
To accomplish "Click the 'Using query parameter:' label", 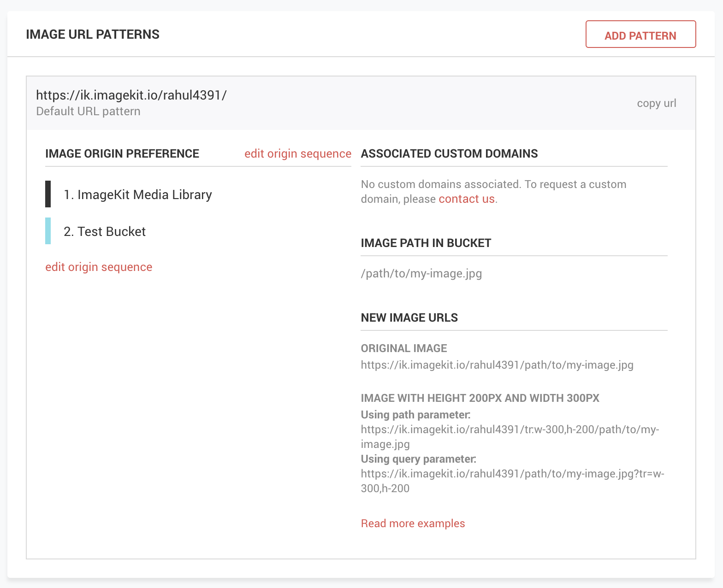I will pyautogui.click(x=419, y=459).
